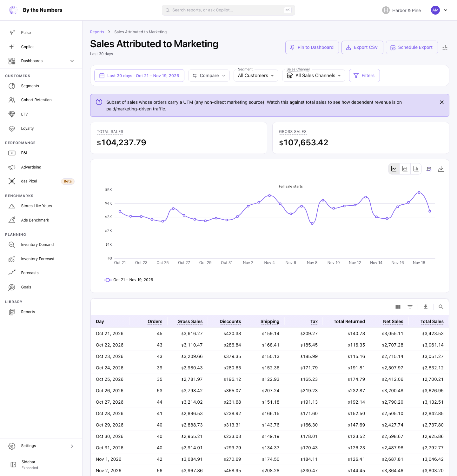Click Export CSV button
This screenshot has width=457, height=476.
(362, 47)
